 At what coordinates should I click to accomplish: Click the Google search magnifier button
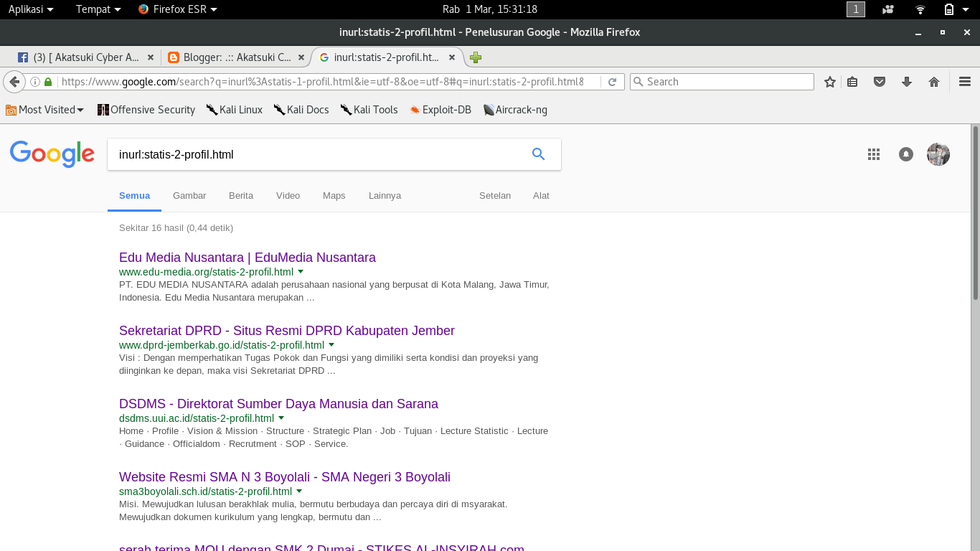tap(539, 154)
